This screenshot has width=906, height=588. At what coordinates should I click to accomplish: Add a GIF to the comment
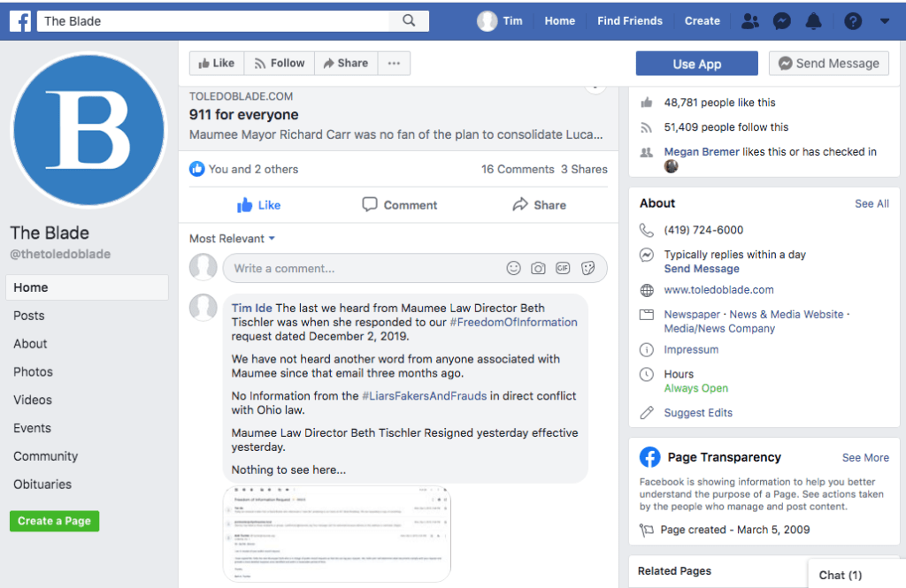(x=563, y=268)
